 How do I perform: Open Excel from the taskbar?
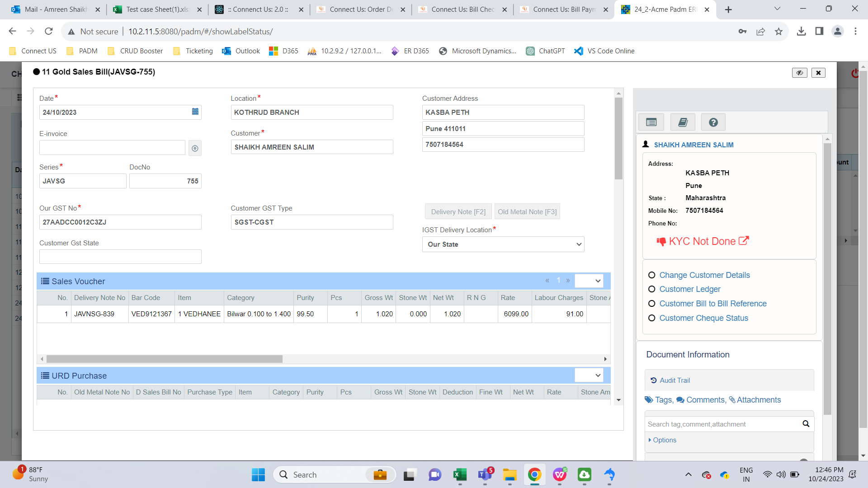pyautogui.click(x=460, y=474)
